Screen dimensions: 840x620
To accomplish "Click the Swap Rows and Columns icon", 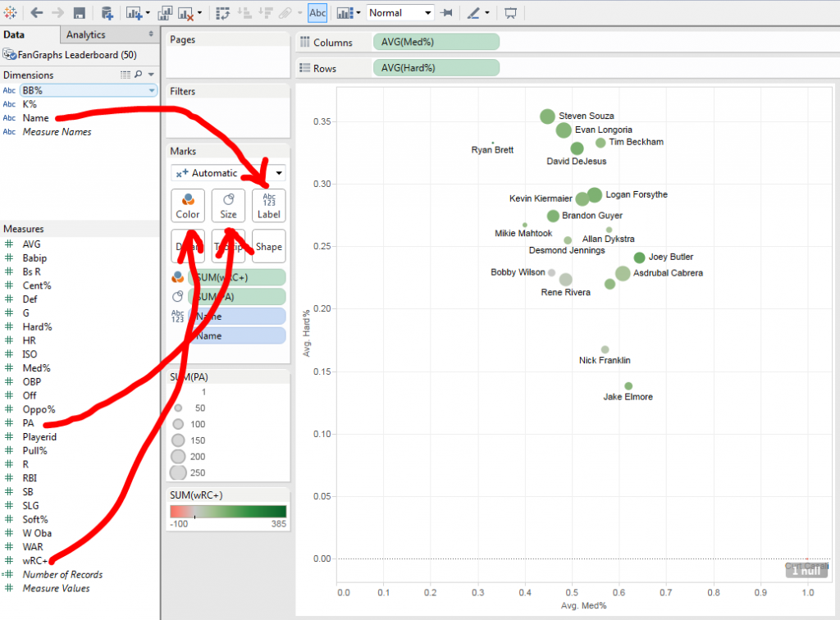I will pos(221,12).
